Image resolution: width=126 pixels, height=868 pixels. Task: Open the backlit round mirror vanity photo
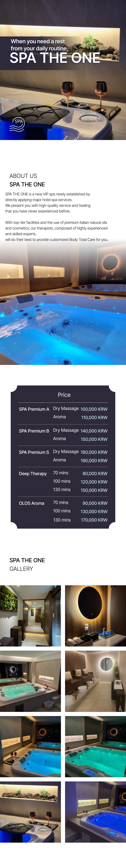95,616
